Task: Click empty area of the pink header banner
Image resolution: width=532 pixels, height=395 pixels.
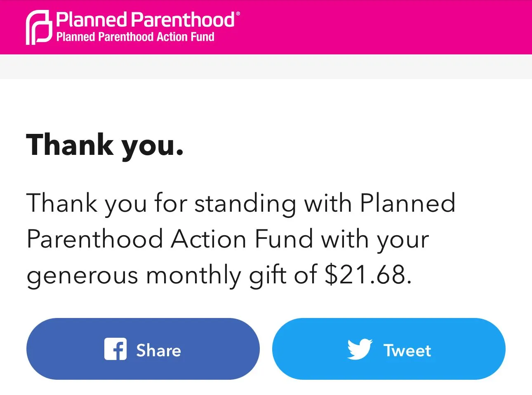Action: pos(384,27)
